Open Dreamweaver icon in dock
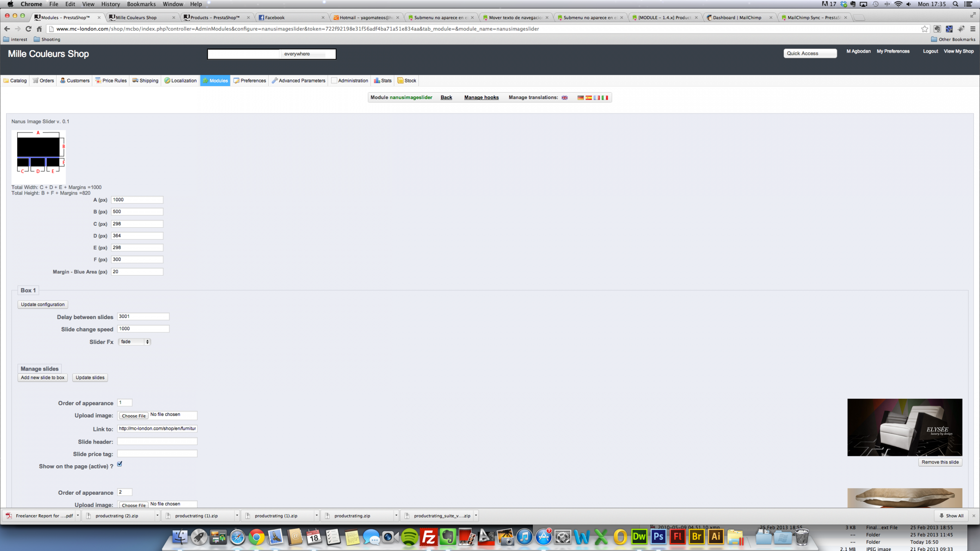Image resolution: width=980 pixels, height=551 pixels. (639, 537)
